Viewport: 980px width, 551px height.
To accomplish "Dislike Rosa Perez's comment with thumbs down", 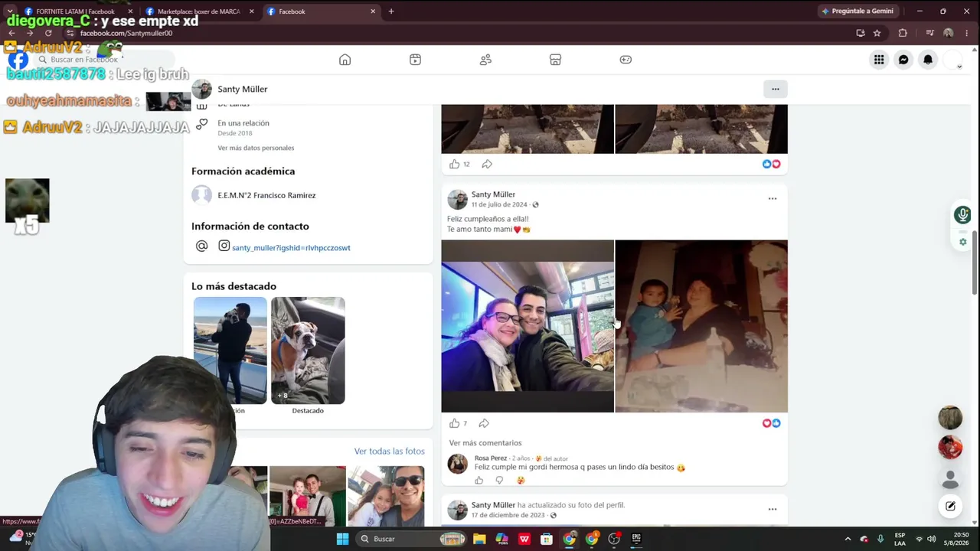I will [x=499, y=481].
